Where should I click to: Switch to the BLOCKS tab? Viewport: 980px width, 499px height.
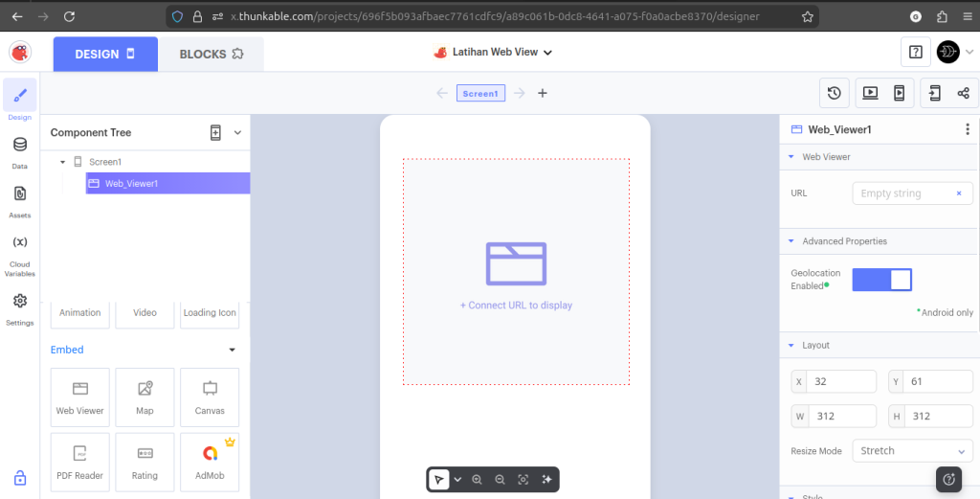click(x=212, y=55)
